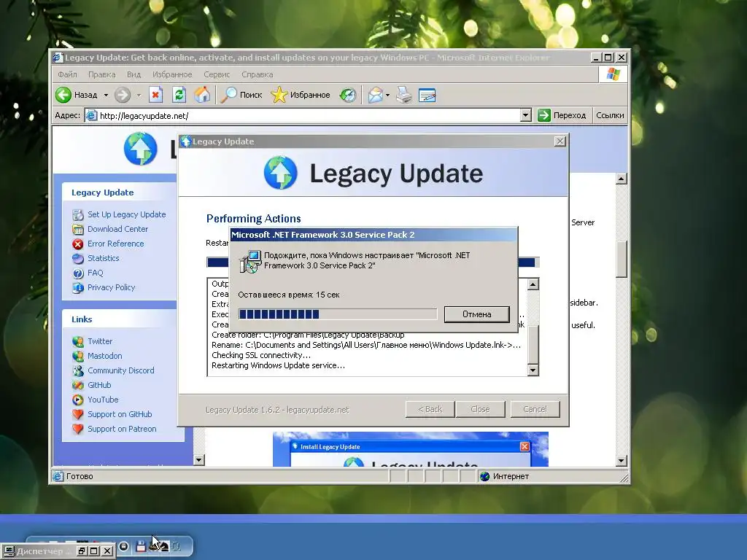Open the FAQ sidebar link
The width and height of the screenshot is (747, 560).
(x=96, y=273)
